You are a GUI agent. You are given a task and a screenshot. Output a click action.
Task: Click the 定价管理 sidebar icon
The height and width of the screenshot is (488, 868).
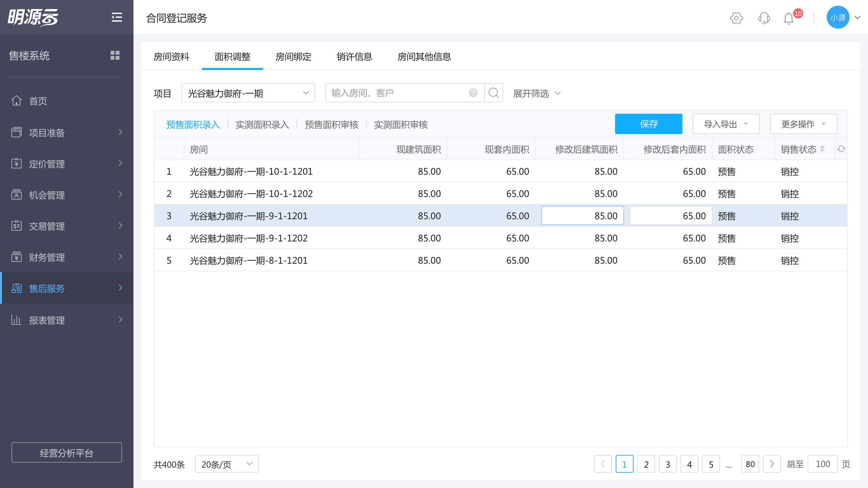pyautogui.click(x=17, y=163)
